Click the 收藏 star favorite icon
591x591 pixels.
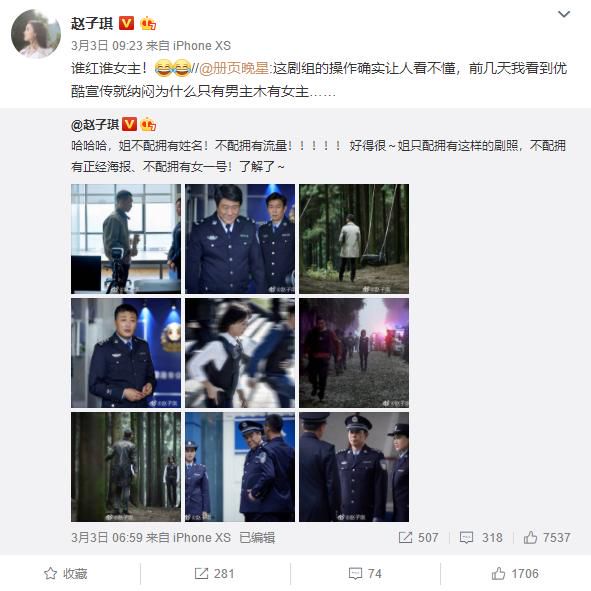[x=51, y=574]
